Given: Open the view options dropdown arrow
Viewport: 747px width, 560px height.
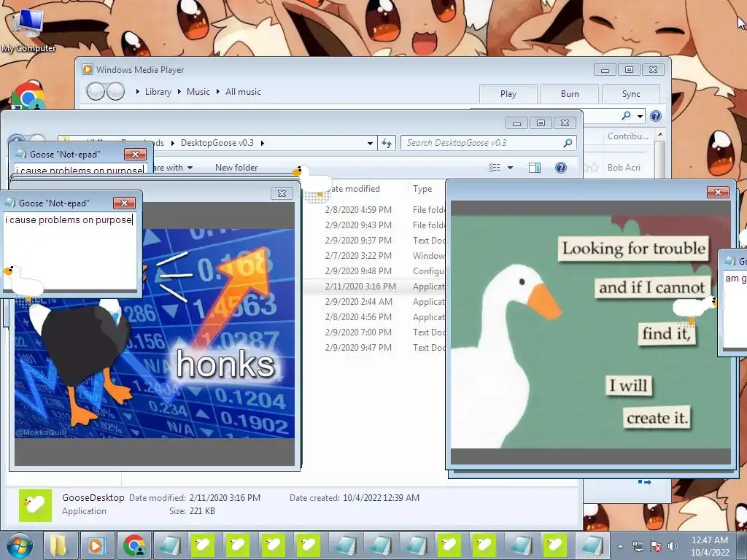Looking at the screenshot, I should tap(510, 168).
